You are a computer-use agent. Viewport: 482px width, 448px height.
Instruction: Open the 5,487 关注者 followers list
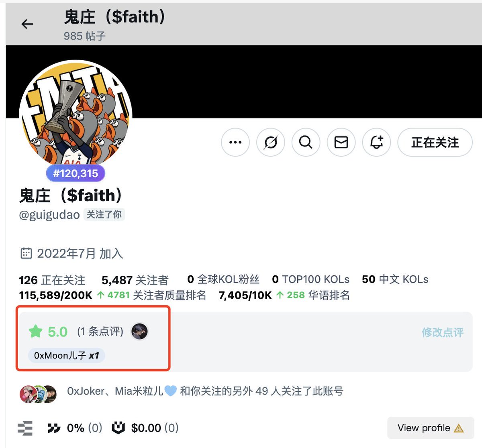[x=135, y=280]
